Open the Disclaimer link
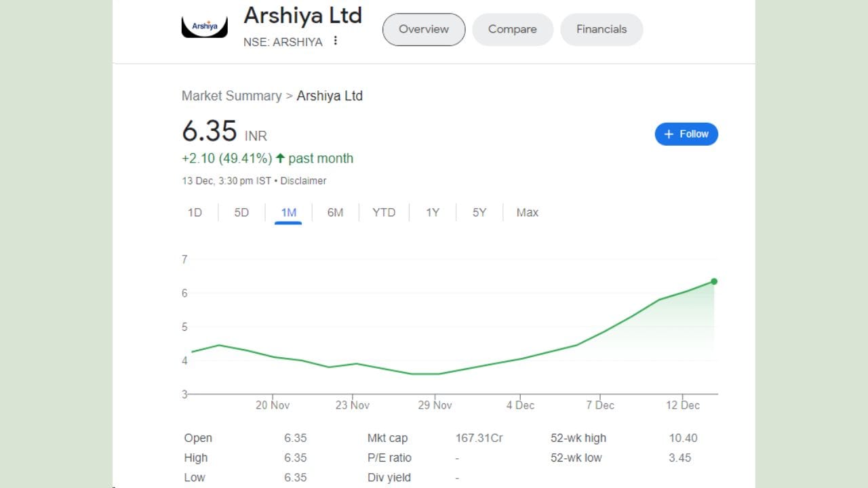This screenshot has height=488, width=868. click(x=303, y=181)
